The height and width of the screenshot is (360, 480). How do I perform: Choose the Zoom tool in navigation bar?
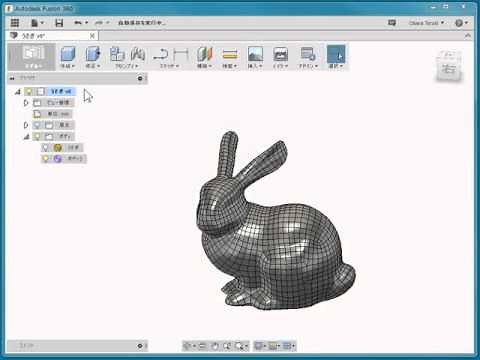[227, 346]
